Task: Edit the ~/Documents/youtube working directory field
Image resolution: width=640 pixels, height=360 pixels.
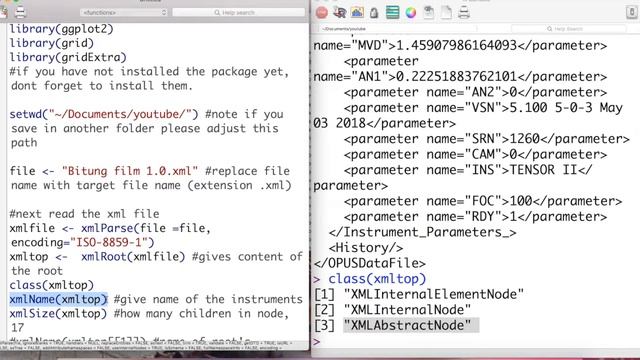Action: (398, 29)
